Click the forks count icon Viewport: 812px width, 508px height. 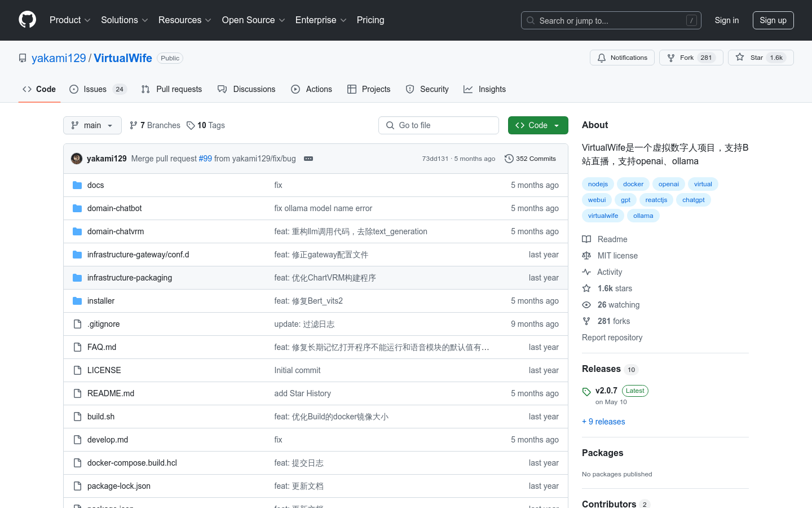[586, 321]
